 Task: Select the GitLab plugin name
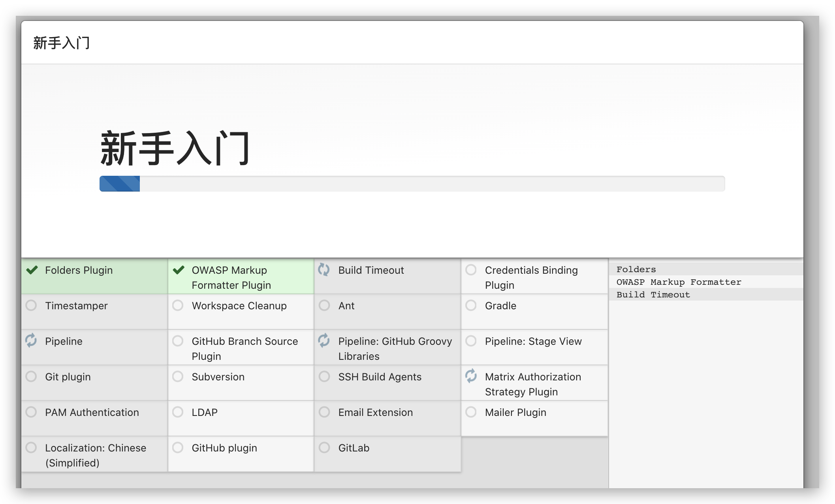[354, 448]
